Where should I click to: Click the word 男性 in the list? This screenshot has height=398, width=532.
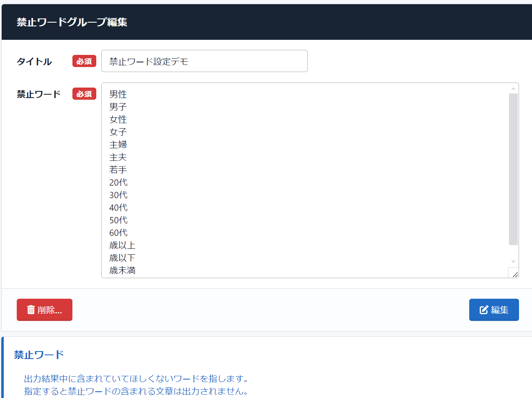[118, 94]
